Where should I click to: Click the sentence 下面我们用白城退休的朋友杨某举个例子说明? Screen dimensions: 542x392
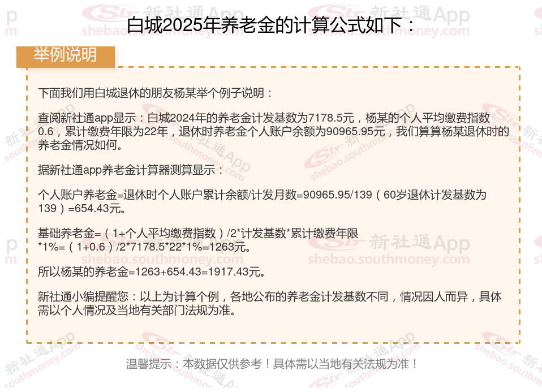(x=155, y=93)
